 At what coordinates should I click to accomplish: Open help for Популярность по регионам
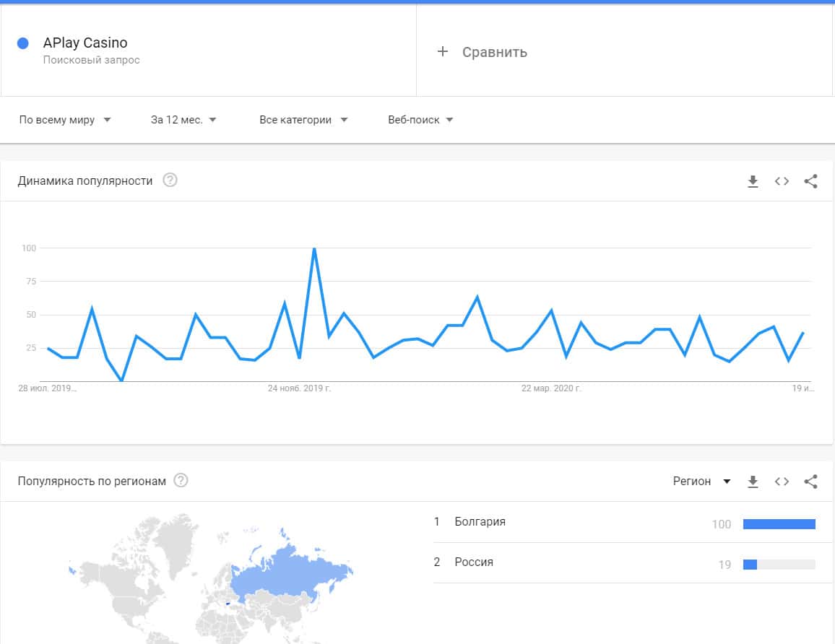(x=181, y=481)
